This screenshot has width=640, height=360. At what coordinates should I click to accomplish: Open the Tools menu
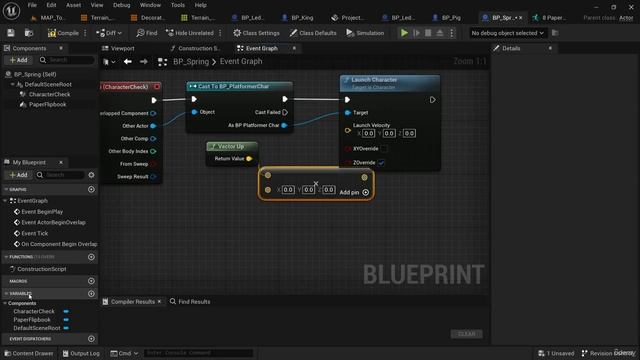(x=178, y=5)
